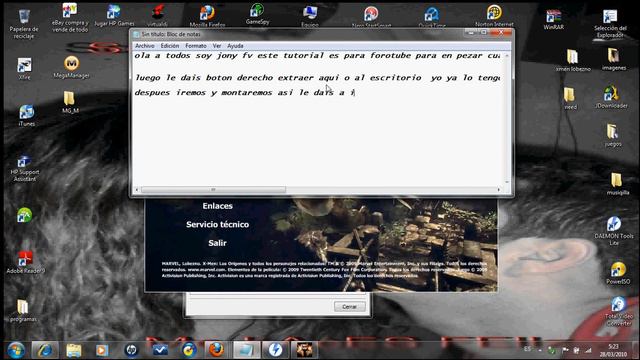Choose Servicio técnico in the game launcher
Image resolution: width=640 pixels, height=360 pixels.
tap(218, 224)
